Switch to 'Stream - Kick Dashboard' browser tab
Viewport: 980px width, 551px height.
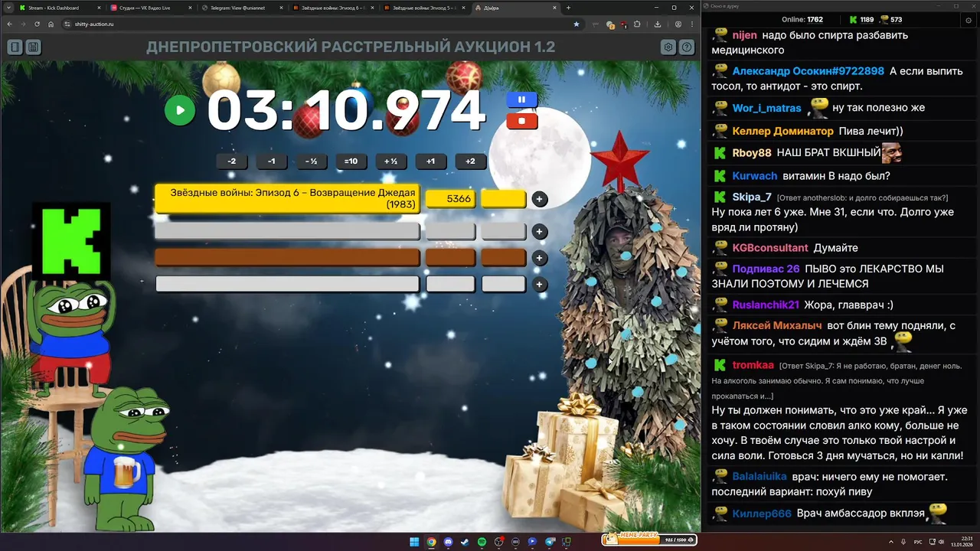coord(60,8)
